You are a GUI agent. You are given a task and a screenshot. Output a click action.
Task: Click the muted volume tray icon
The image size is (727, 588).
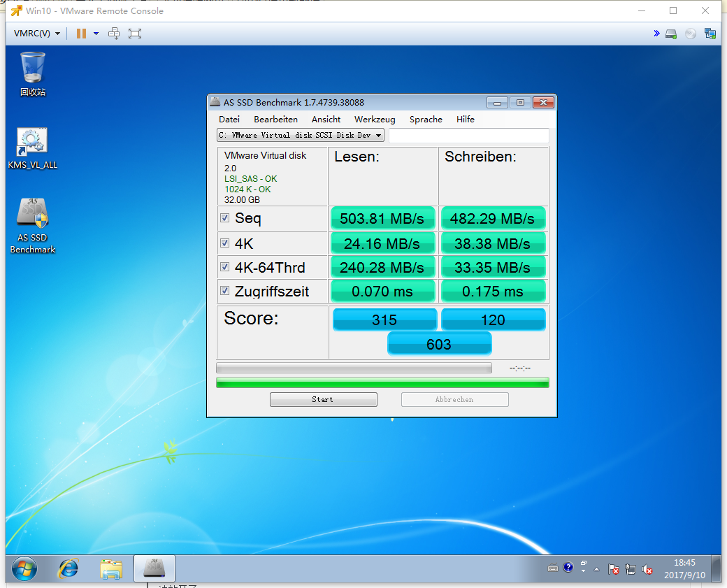pyautogui.click(x=647, y=569)
